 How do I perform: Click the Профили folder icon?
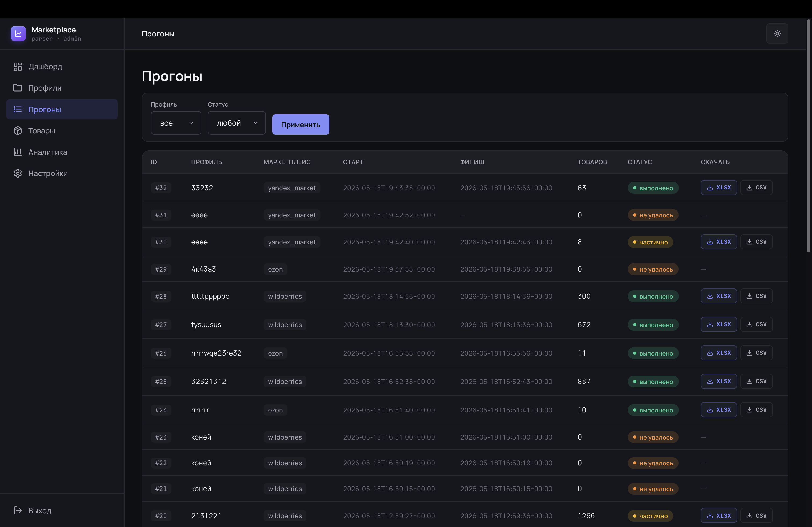point(18,87)
